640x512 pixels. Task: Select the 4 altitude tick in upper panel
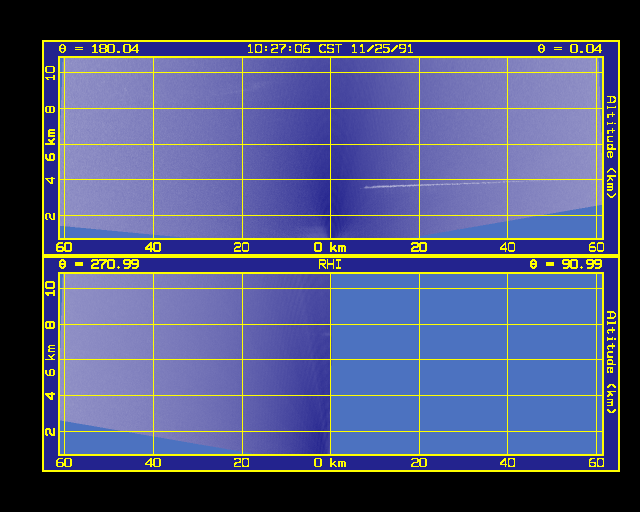(51, 180)
